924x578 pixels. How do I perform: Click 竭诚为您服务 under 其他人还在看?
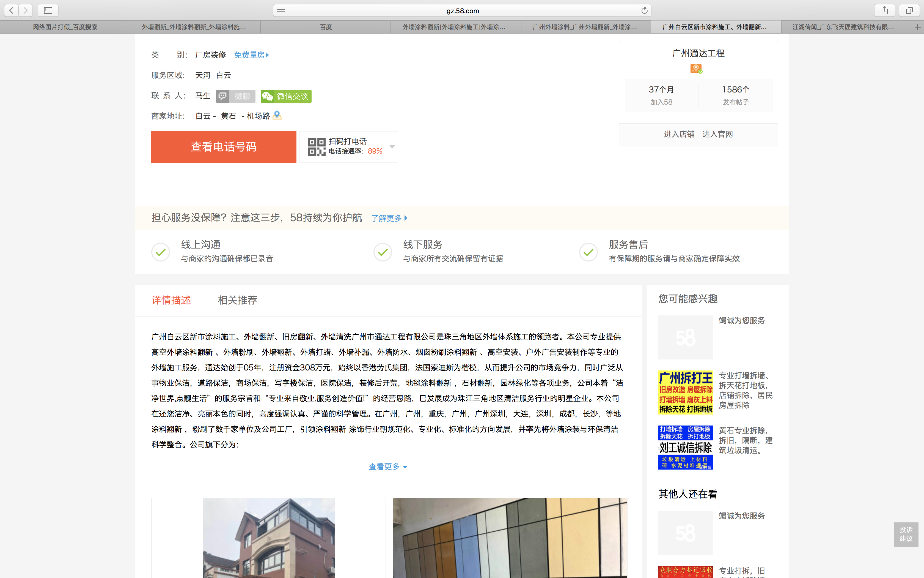[742, 516]
